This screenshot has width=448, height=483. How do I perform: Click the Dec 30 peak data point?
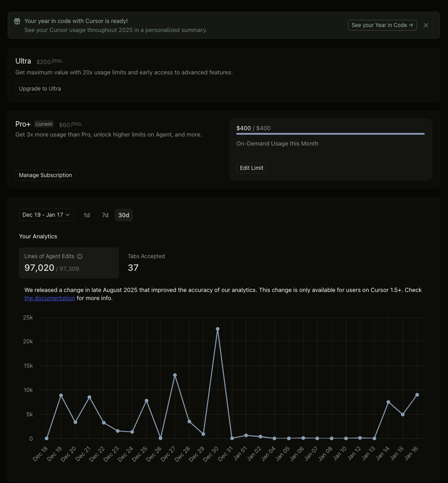tap(217, 329)
